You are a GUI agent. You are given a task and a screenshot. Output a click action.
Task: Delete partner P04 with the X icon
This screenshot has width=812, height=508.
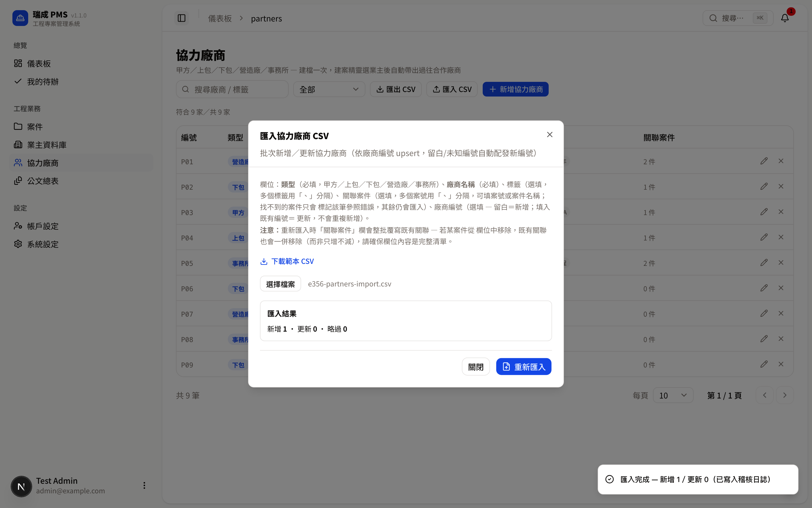click(x=781, y=238)
